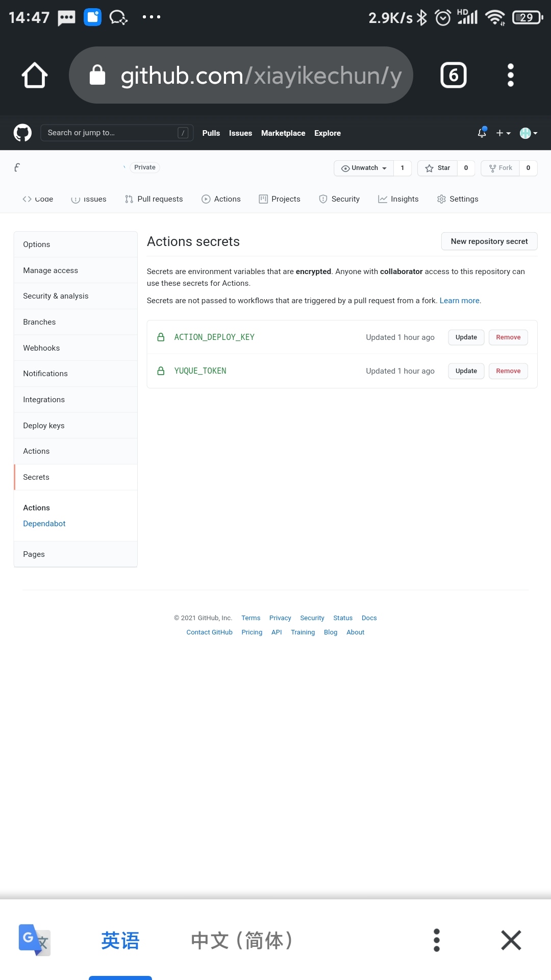
Task: Open the user avatar menu
Action: pos(528,133)
